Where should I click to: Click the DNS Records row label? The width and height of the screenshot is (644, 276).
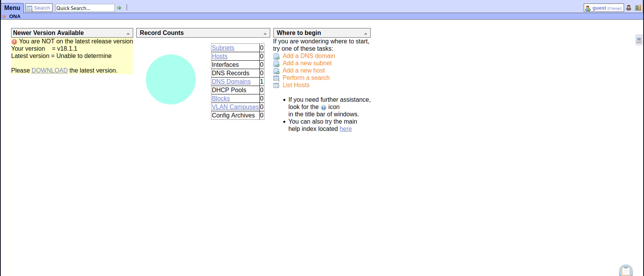tap(231, 73)
